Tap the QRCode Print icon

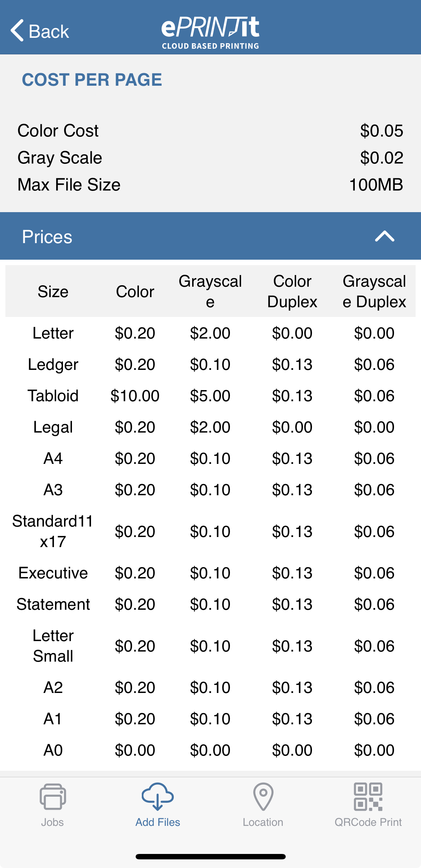pyautogui.click(x=368, y=797)
